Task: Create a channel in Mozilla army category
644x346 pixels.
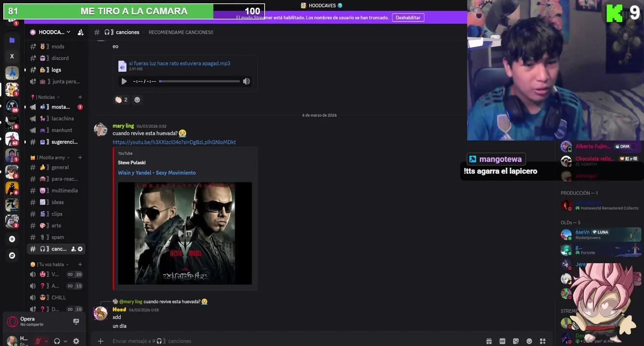Action: pos(80,158)
